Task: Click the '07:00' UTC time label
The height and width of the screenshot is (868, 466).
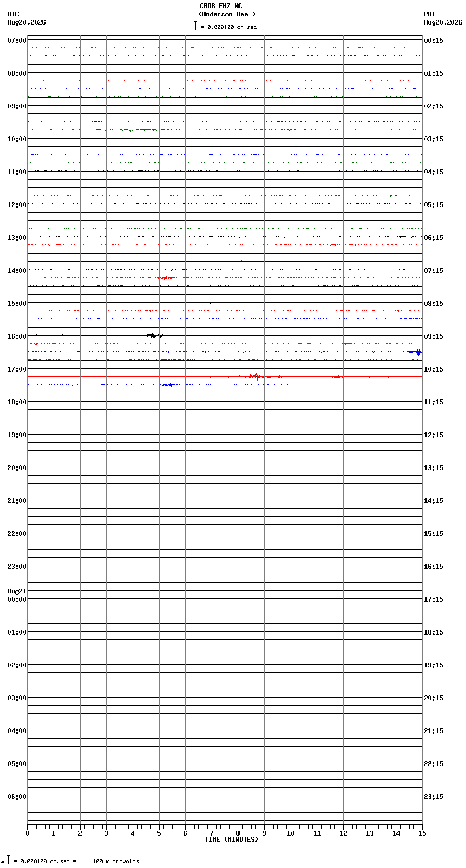Action: 17,41
